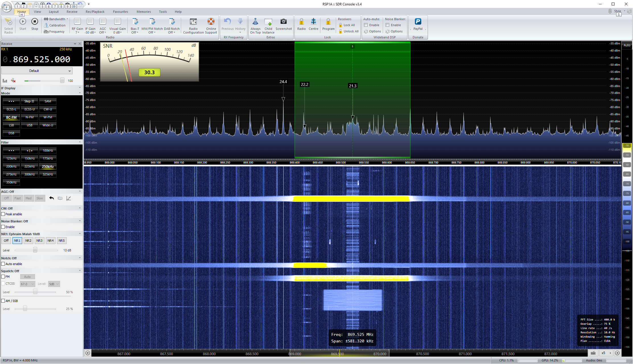This screenshot has width=633, height=364.
Task: Open the Bandwidth dropdown in ribbon
Action: point(57,19)
